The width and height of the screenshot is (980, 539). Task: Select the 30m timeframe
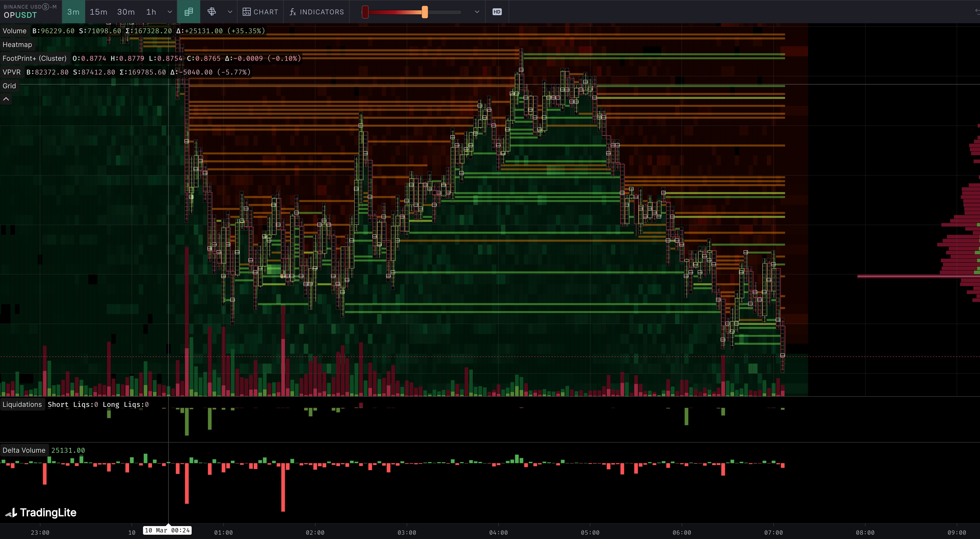pos(126,12)
